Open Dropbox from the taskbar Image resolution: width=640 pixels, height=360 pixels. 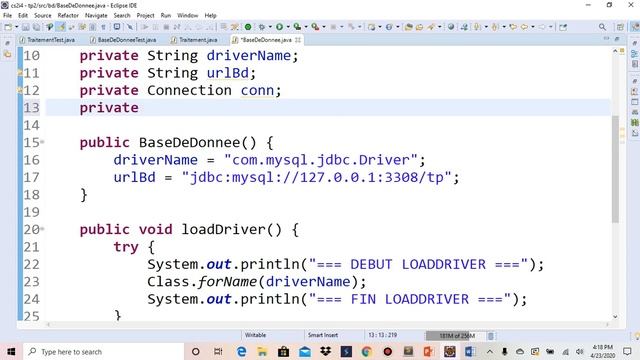tap(325, 351)
